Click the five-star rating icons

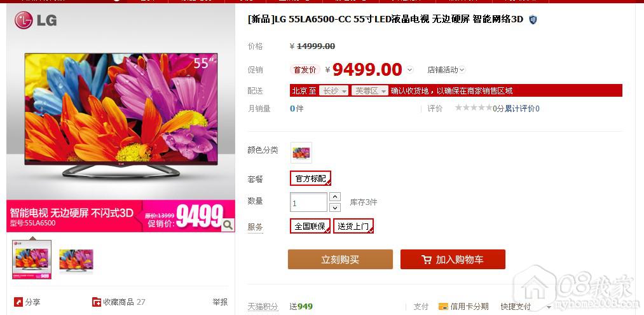click(x=474, y=108)
